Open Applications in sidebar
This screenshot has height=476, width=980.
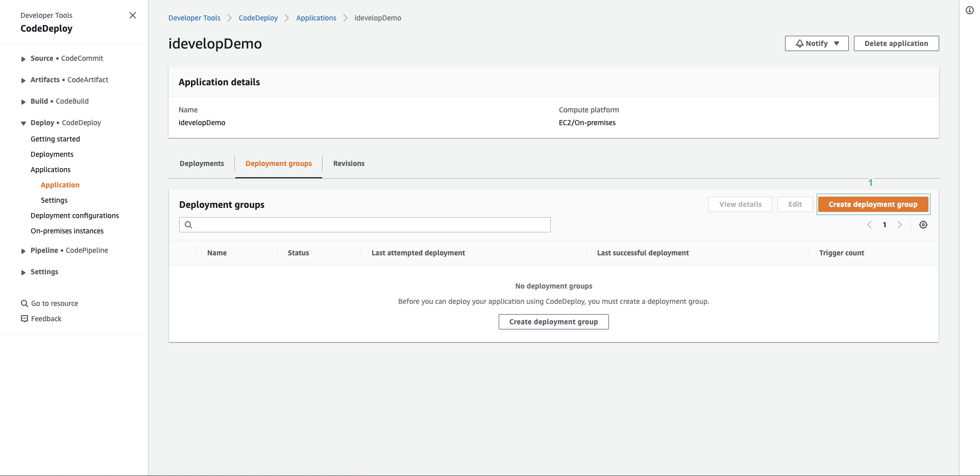(51, 170)
